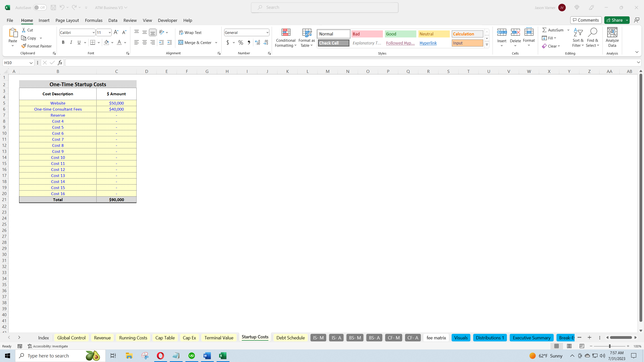Open the Formulas ribbon tab
This screenshot has width=644, height=362.
(x=94, y=20)
